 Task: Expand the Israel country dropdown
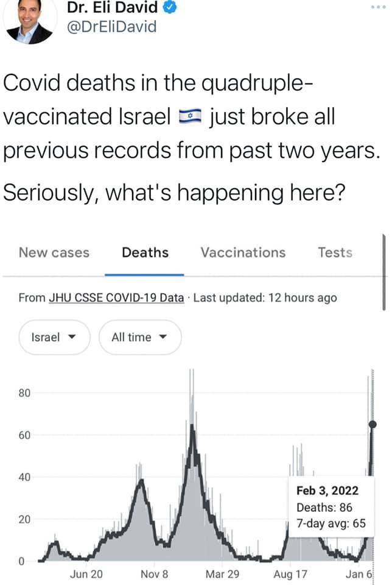54,337
